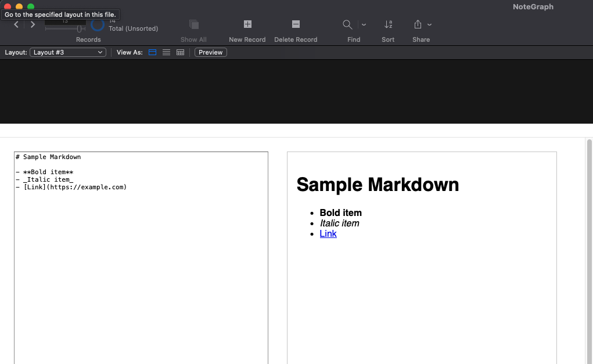The image size is (593, 364).
Task: Click the Show All records icon
Action: coord(193,24)
